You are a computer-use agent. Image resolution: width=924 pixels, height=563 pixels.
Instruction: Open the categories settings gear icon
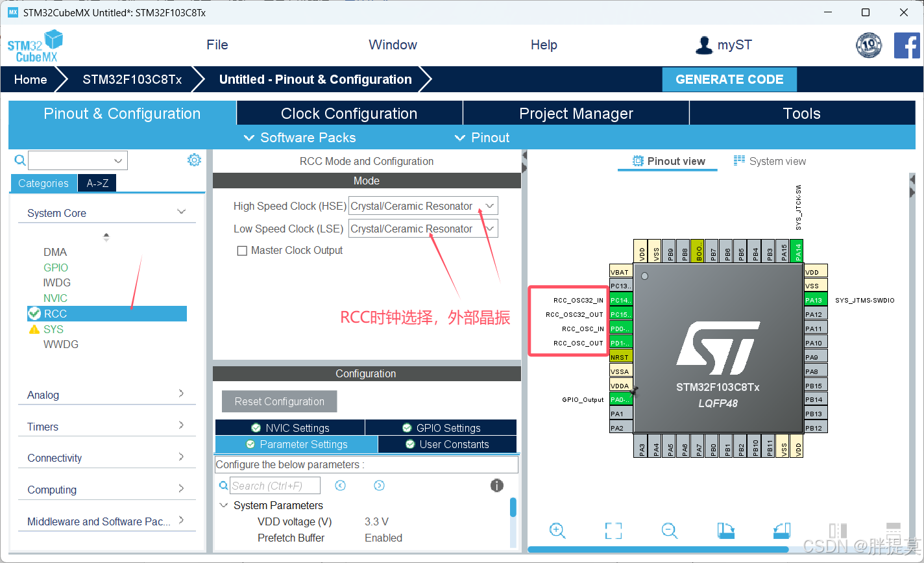point(194,160)
